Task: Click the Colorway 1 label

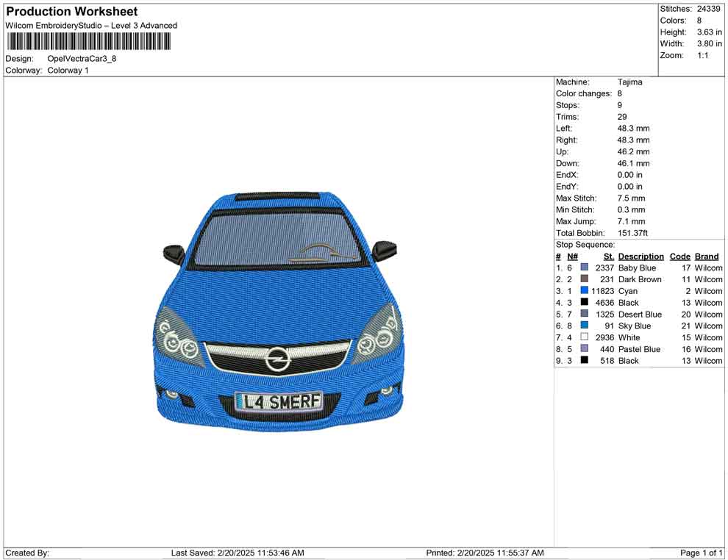Action: click(x=67, y=71)
